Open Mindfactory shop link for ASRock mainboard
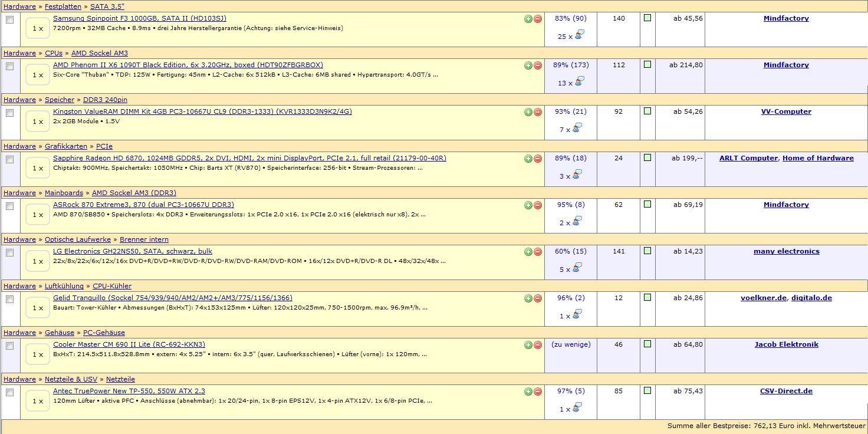Image resolution: width=868 pixels, height=434 pixels. (x=786, y=205)
